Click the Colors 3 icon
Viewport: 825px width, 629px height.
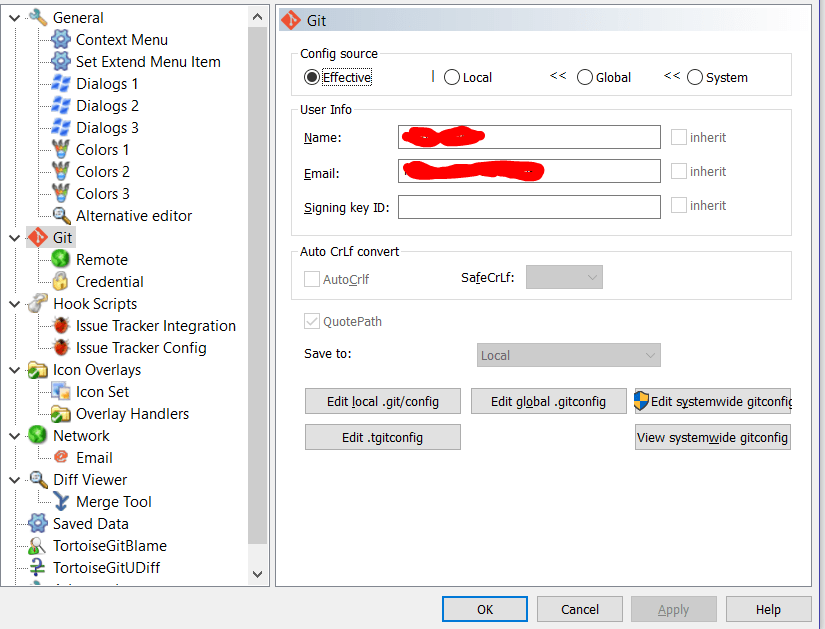coord(61,194)
